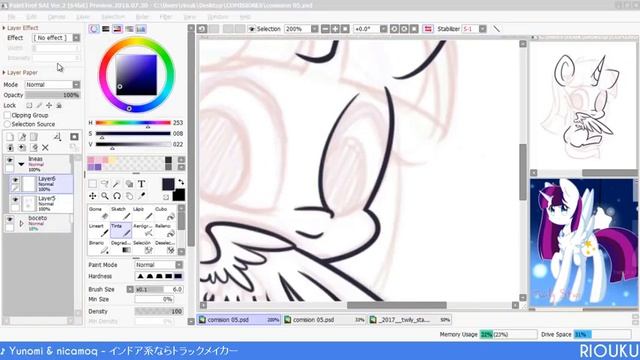
Task: Expand the boceto layer group
Action: click(x=21, y=224)
